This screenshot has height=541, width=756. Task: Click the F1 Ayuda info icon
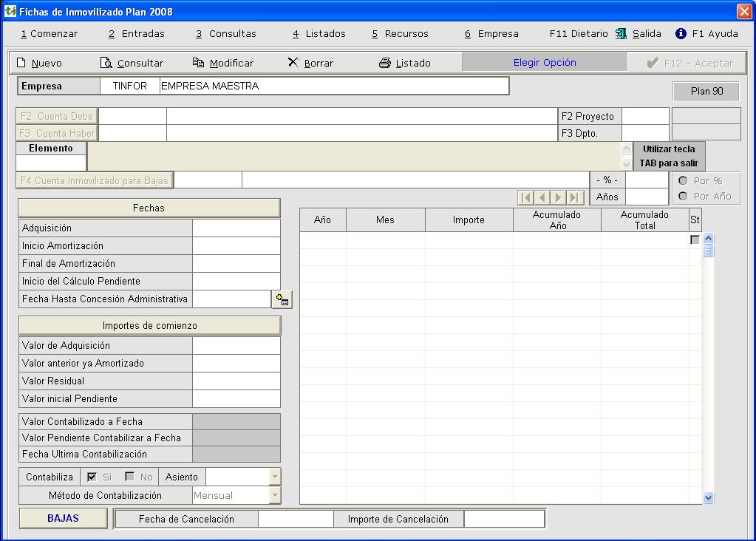[681, 33]
